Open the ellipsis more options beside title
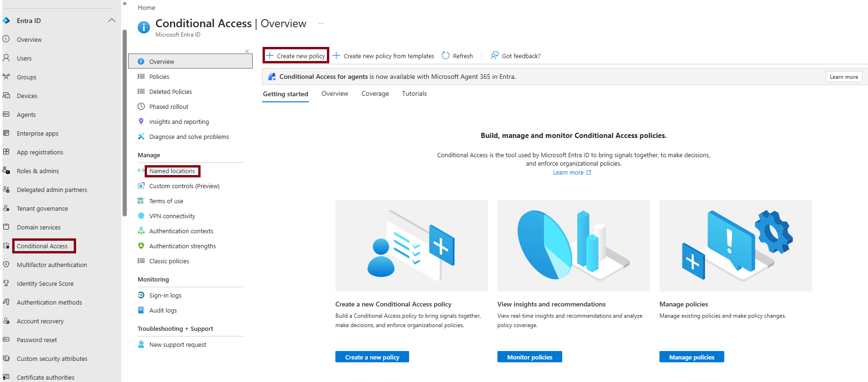868x382 pixels. click(x=321, y=23)
